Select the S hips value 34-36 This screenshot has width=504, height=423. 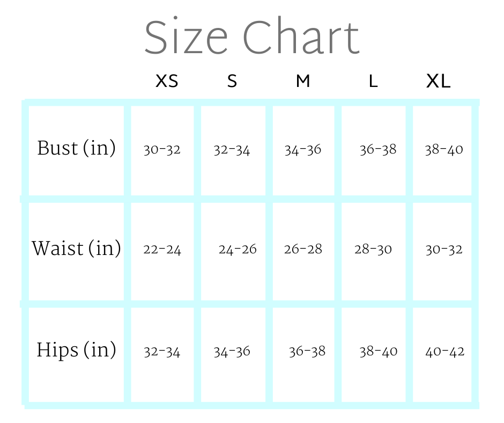click(232, 352)
